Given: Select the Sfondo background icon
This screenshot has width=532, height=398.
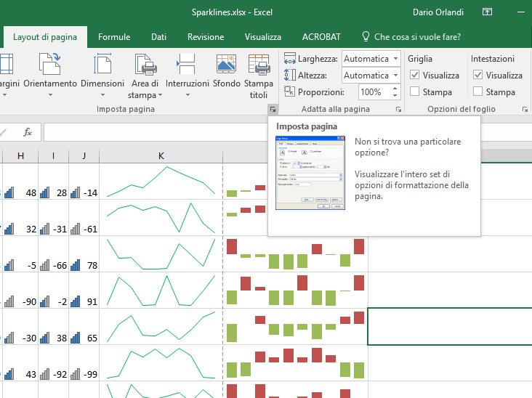Looking at the screenshot, I should click(227, 65).
